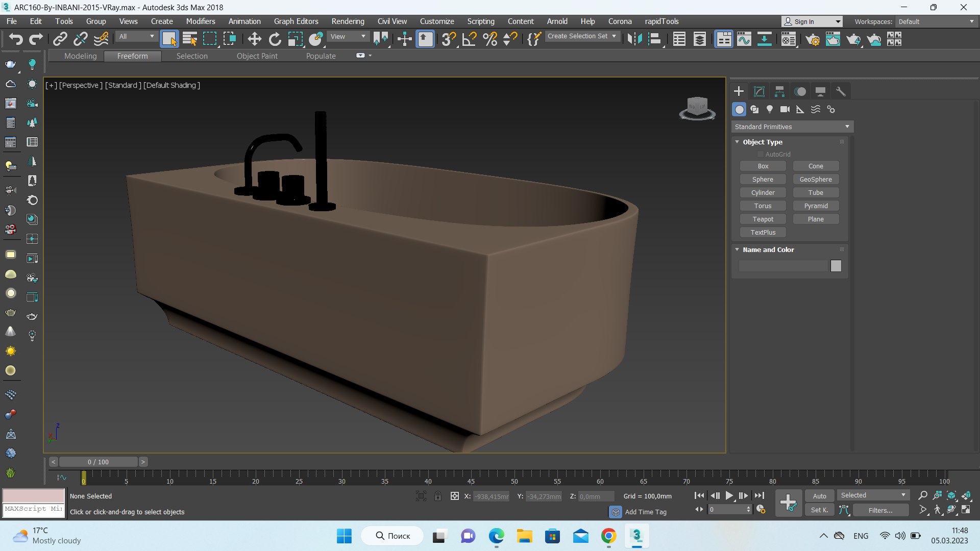The height and width of the screenshot is (551, 980).
Task: Select the Shapes category icon
Action: pos(754,109)
